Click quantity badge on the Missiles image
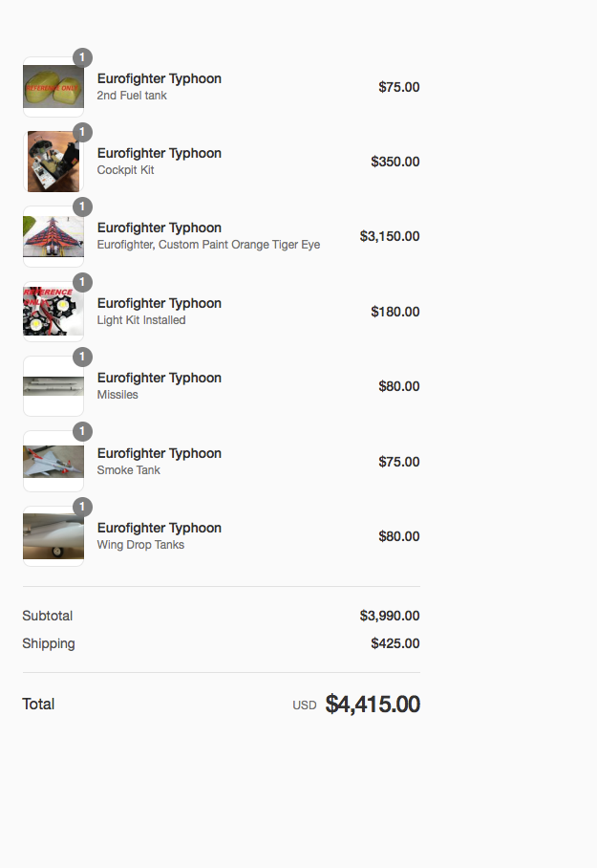Screen dimensions: 597x868 [83, 357]
